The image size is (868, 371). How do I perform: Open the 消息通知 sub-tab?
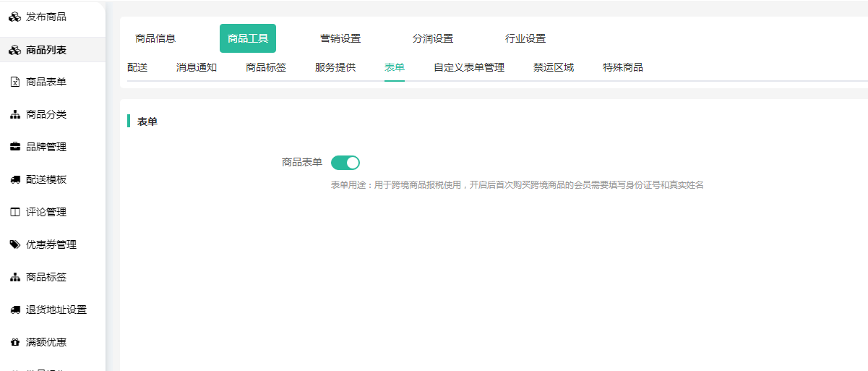197,68
